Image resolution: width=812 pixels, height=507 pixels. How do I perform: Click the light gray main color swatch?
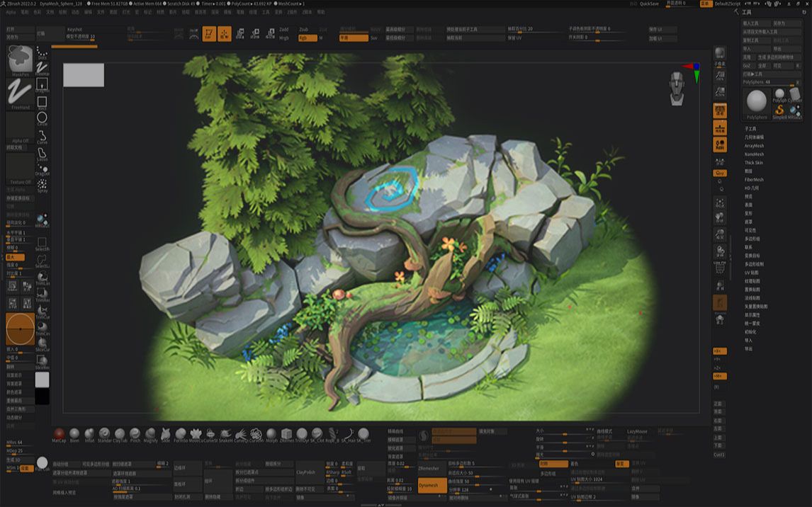pos(42,380)
